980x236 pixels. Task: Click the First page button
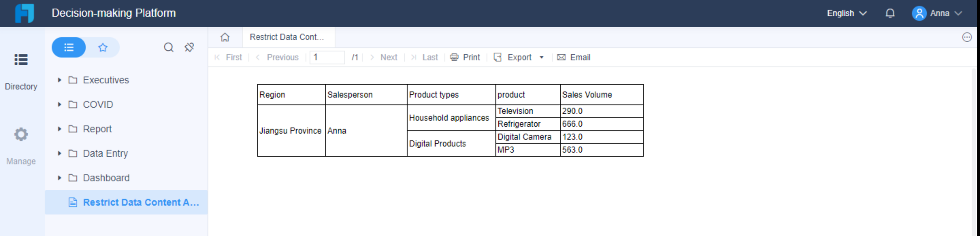[228, 57]
